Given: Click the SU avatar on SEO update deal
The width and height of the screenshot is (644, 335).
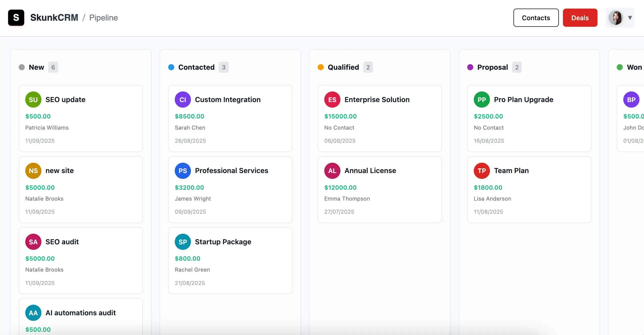Looking at the screenshot, I should (33, 99).
